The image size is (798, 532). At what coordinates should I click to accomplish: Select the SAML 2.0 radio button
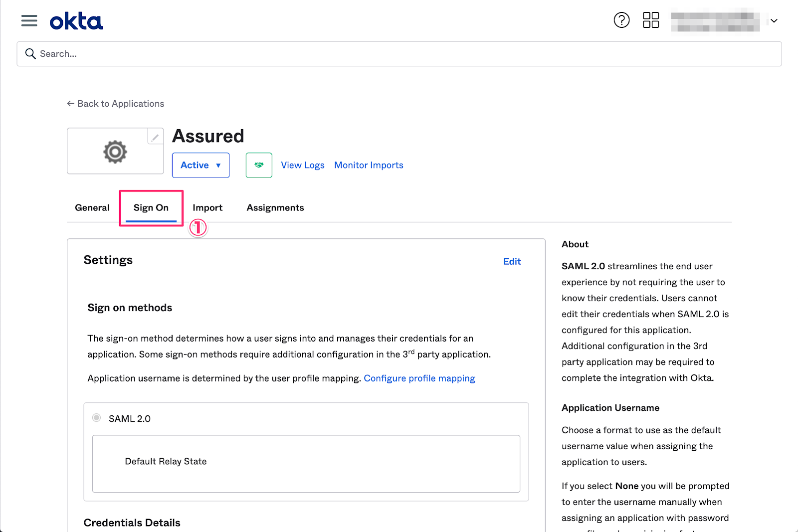(x=97, y=418)
